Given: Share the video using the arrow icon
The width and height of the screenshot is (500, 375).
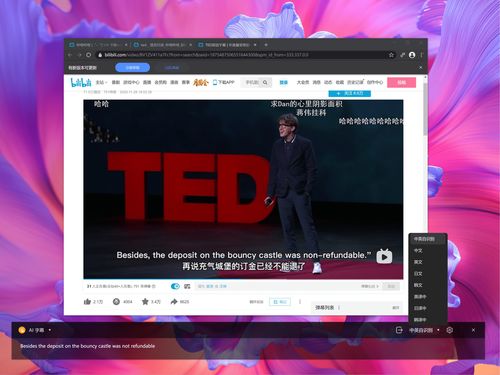Looking at the screenshot, I should pyautogui.click(x=174, y=302).
